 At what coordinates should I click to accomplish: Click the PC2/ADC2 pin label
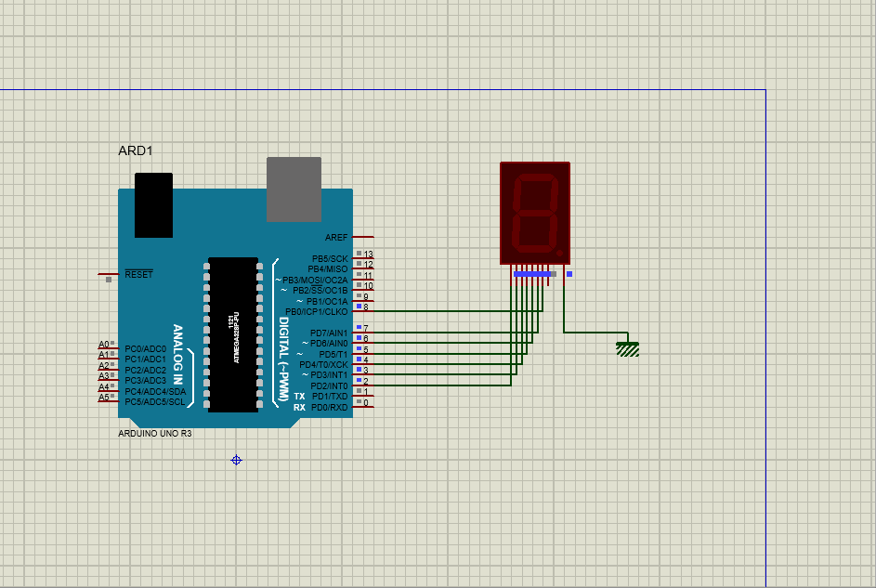coord(145,370)
